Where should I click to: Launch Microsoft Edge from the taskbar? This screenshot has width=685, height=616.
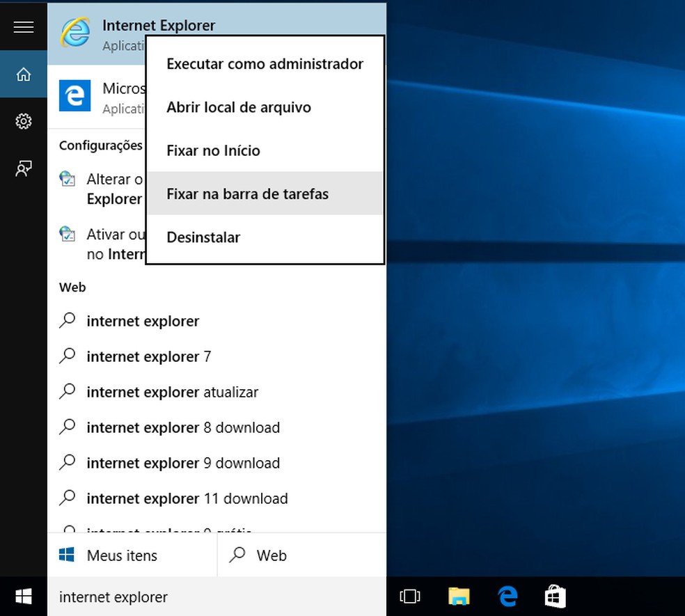tap(507, 597)
